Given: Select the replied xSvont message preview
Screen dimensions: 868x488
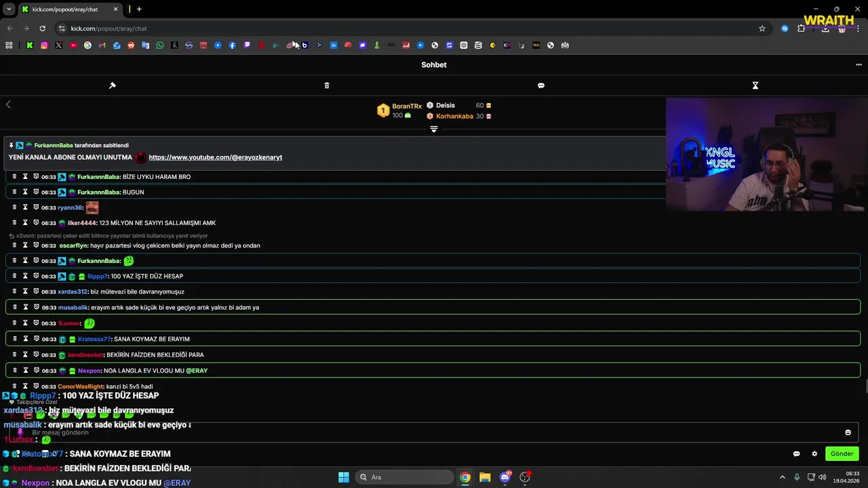Looking at the screenshot, I should (x=108, y=236).
